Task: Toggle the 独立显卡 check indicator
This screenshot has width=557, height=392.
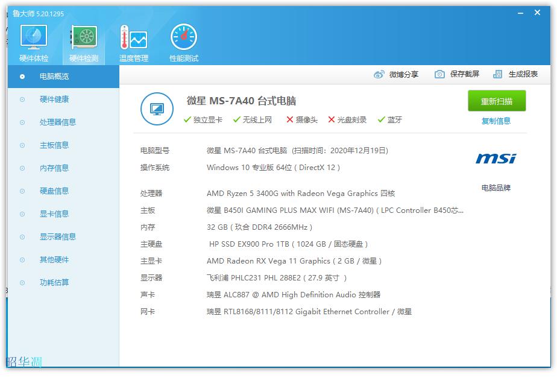Action: coord(188,119)
